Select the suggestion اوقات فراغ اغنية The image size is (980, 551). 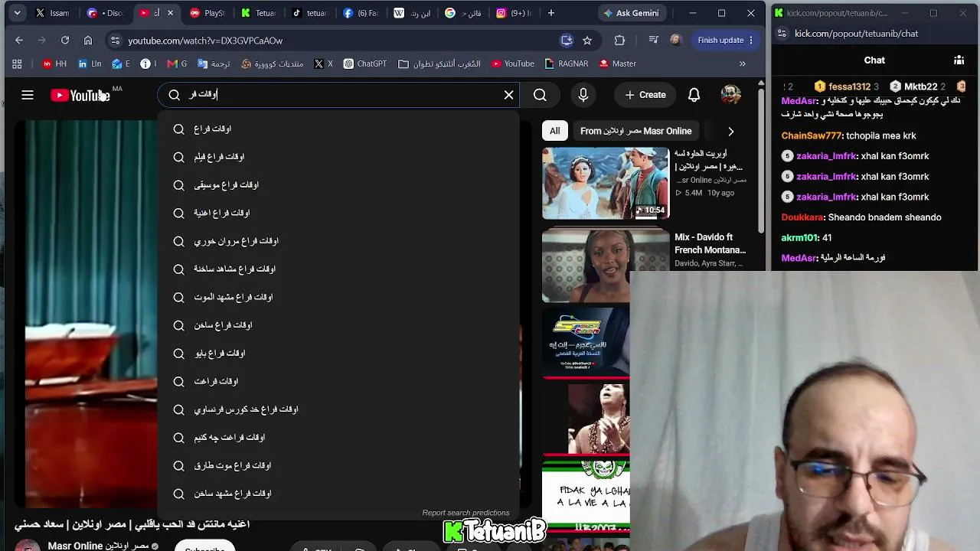338,213
